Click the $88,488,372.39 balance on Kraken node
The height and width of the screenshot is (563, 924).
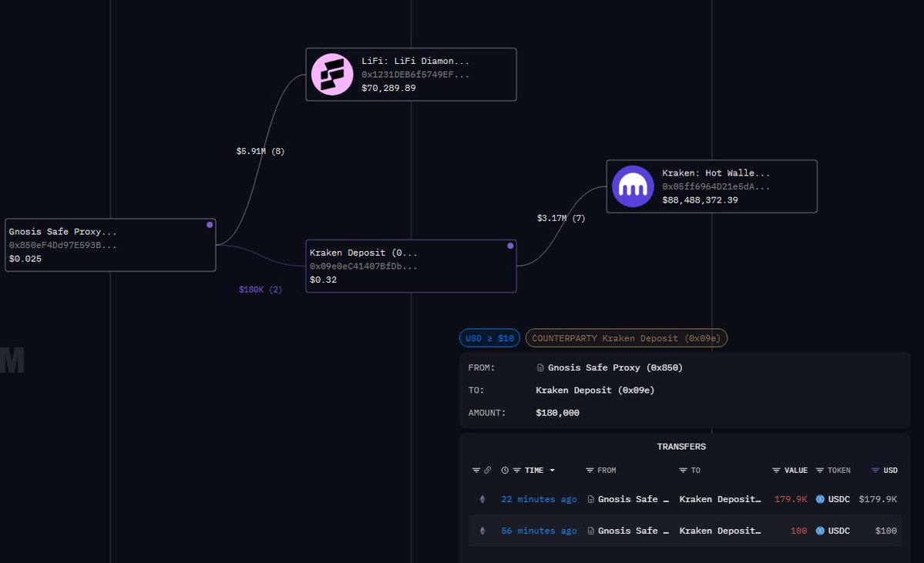click(700, 199)
